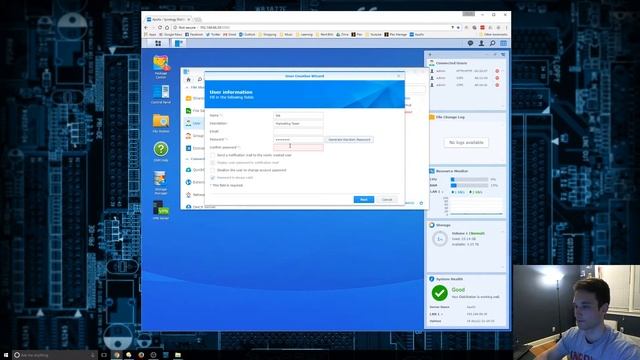Viewport: 640px width, 360px height.
Task: Click the Control Panel search magnifier icon
Action: pyautogui.click(x=200, y=80)
